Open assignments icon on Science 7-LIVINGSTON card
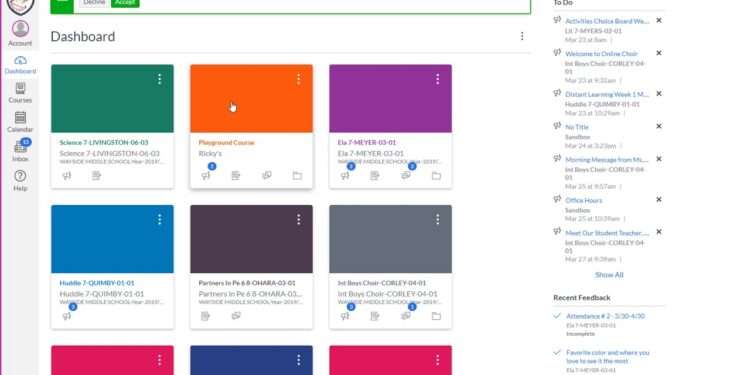The image size is (750, 375). click(x=96, y=176)
